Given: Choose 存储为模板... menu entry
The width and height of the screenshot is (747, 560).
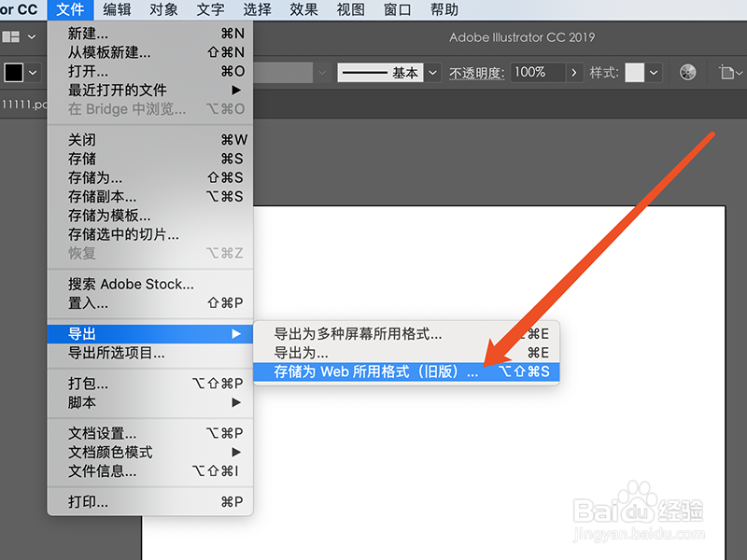Looking at the screenshot, I should point(150,216).
